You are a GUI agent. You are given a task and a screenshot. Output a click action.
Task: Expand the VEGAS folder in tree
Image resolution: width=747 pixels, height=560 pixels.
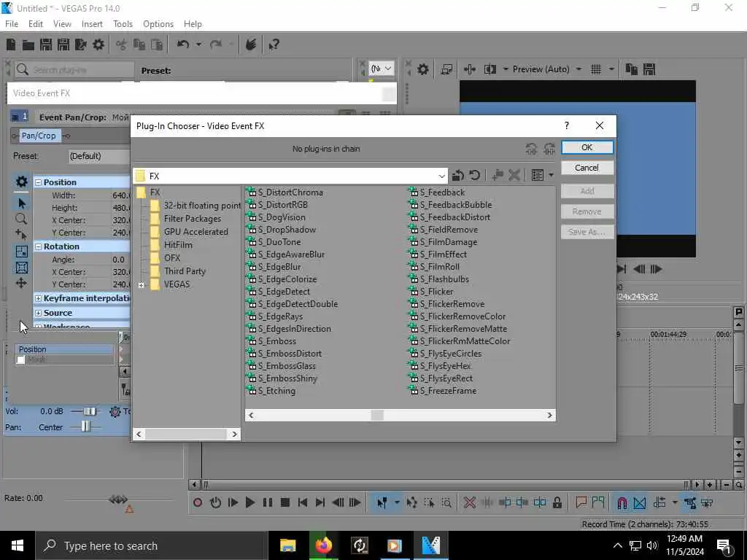[x=141, y=285]
